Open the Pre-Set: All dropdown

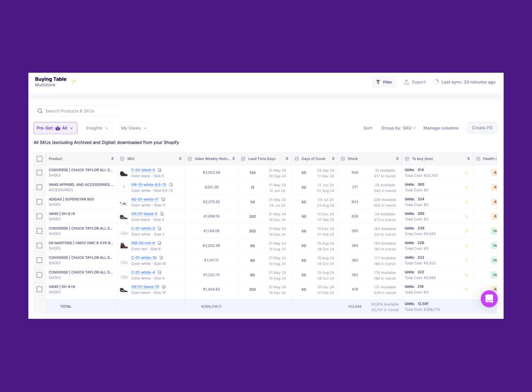[x=55, y=128]
